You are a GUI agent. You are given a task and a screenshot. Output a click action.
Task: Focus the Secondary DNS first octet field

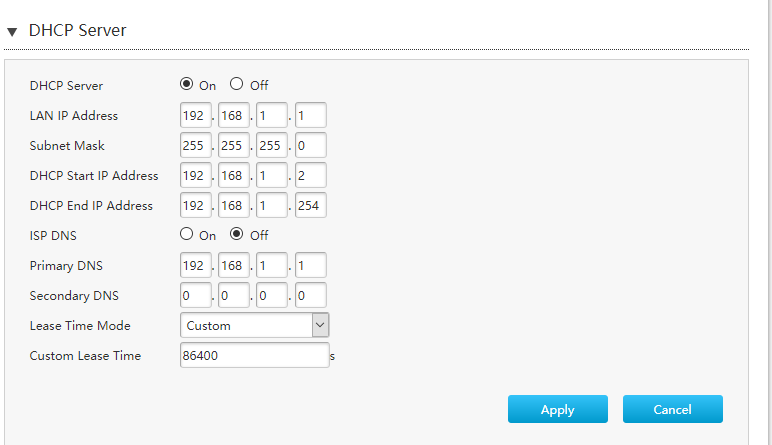coord(195,295)
